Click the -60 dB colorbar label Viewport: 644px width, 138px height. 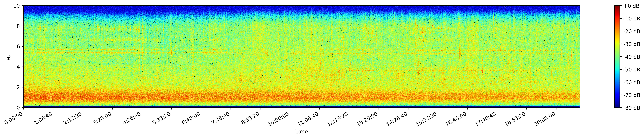coord(632,82)
